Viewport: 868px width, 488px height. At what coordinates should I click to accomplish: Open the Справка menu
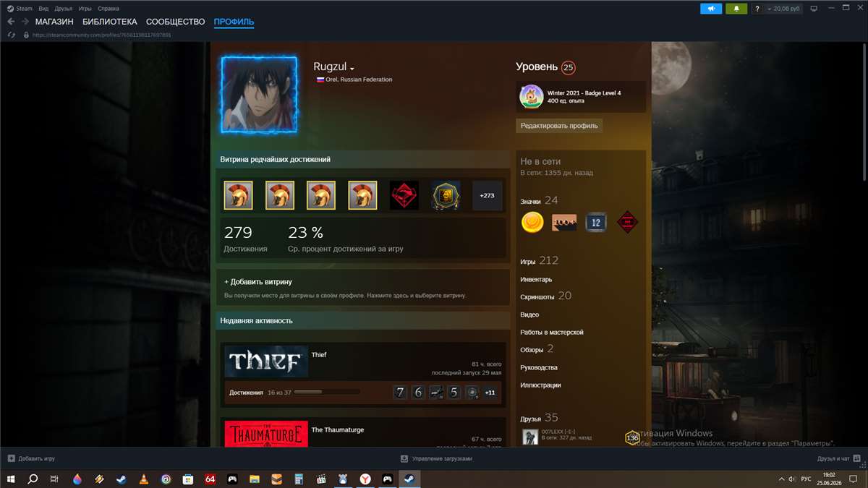108,9
